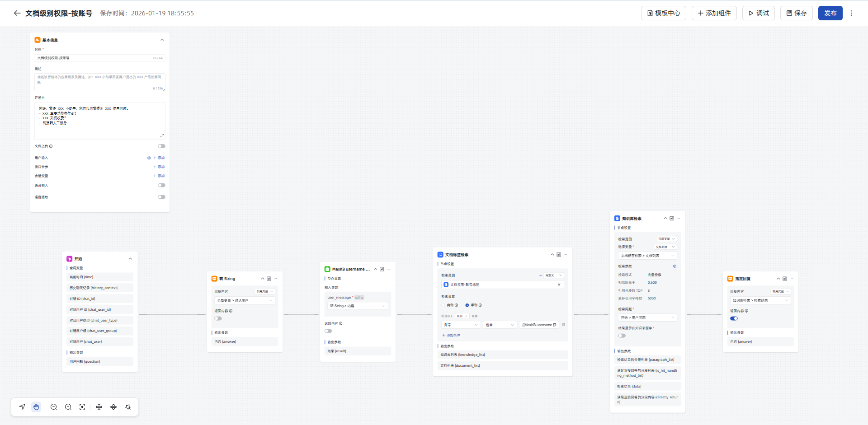Delete the 账号 condition row via trash icon
Viewport: 868px width, 425px height.
tap(563, 324)
